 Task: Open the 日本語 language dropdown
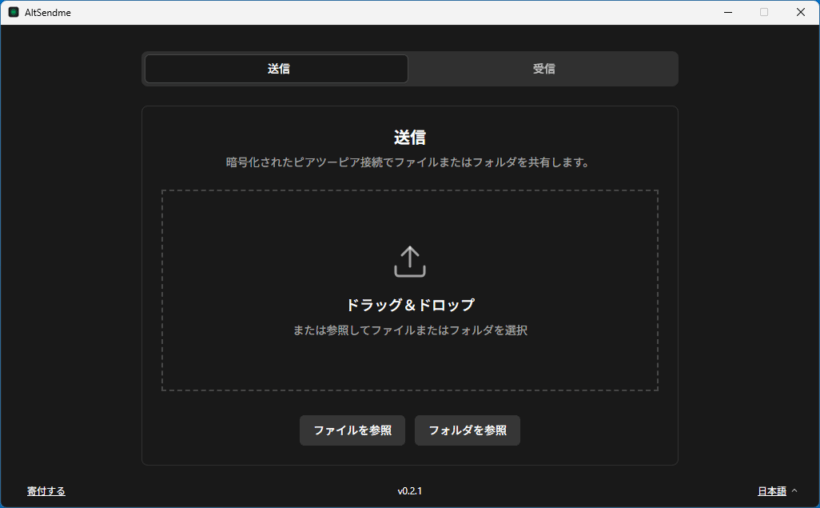click(772, 491)
